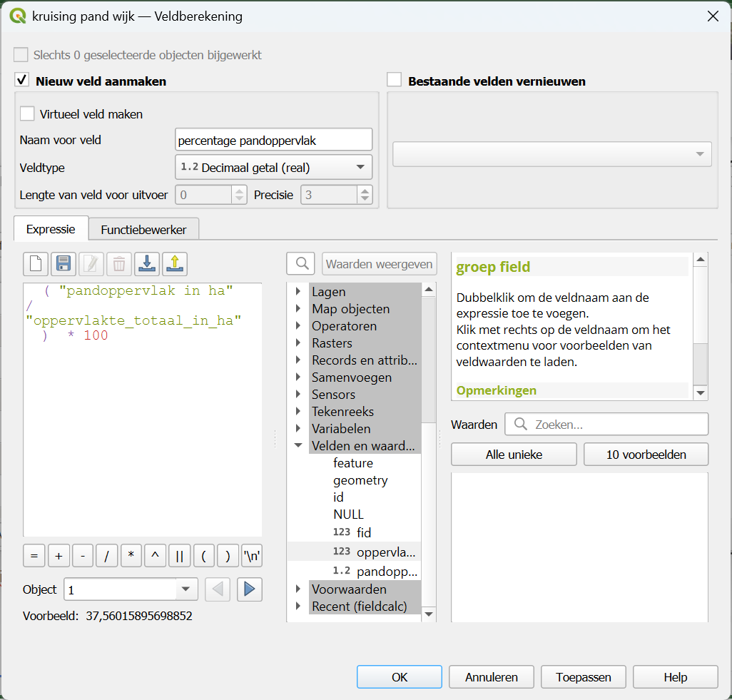This screenshot has width=732, height=700.
Task: Click the 'Alle unieke' button
Action: 514,455
